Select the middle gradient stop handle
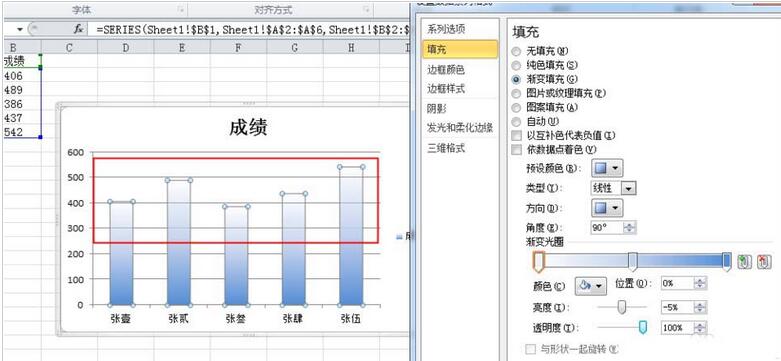The height and width of the screenshot is (361, 781). click(633, 261)
